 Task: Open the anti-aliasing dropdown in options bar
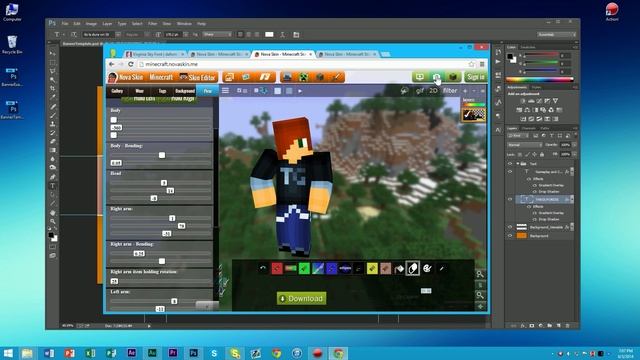(x=218, y=35)
